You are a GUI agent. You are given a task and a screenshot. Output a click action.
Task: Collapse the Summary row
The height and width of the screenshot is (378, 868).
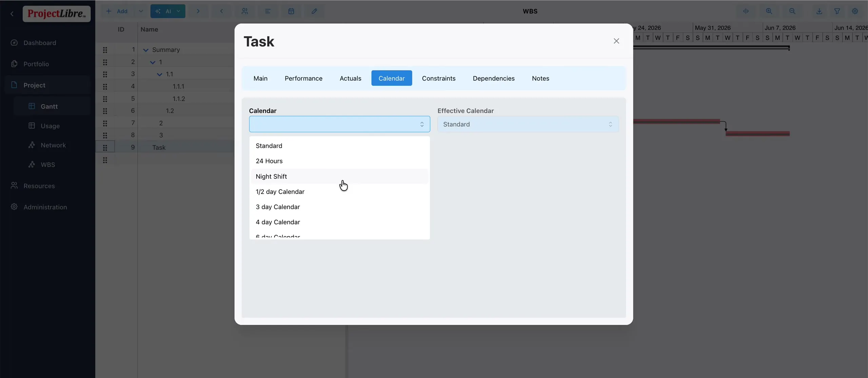click(146, 50)
